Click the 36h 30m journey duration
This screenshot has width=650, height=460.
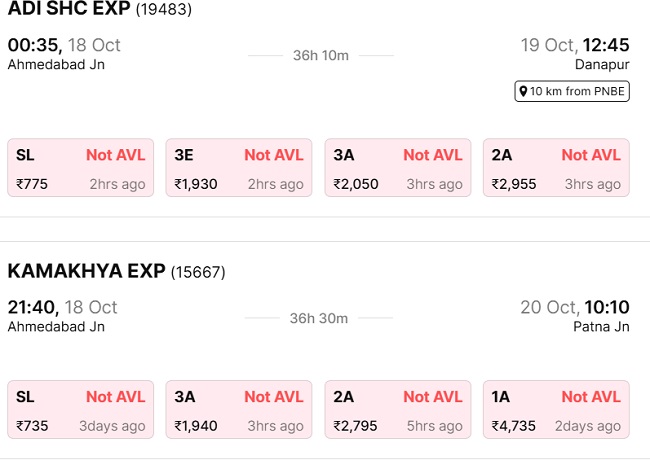coord(319,318)
